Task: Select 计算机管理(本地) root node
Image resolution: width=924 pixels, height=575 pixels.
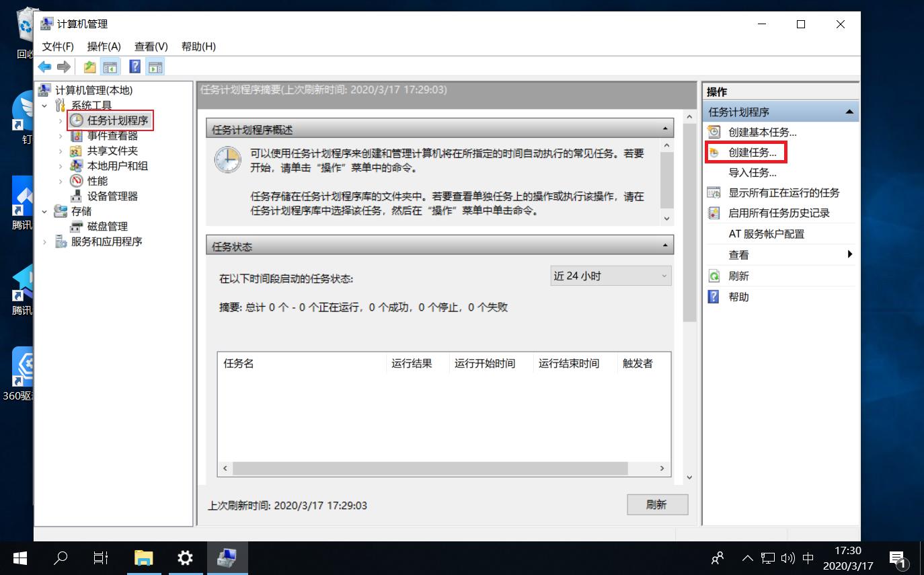Action: (x=94, y=90)
